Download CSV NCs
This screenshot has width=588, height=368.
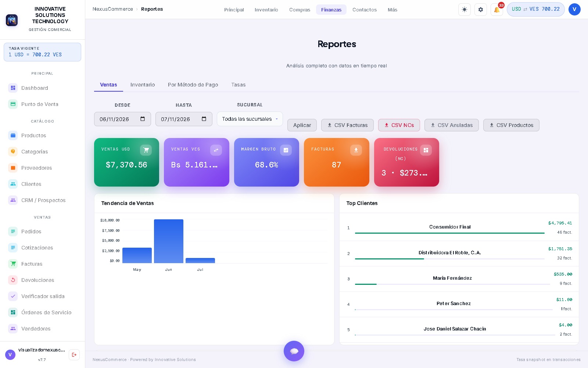(399, 125)
